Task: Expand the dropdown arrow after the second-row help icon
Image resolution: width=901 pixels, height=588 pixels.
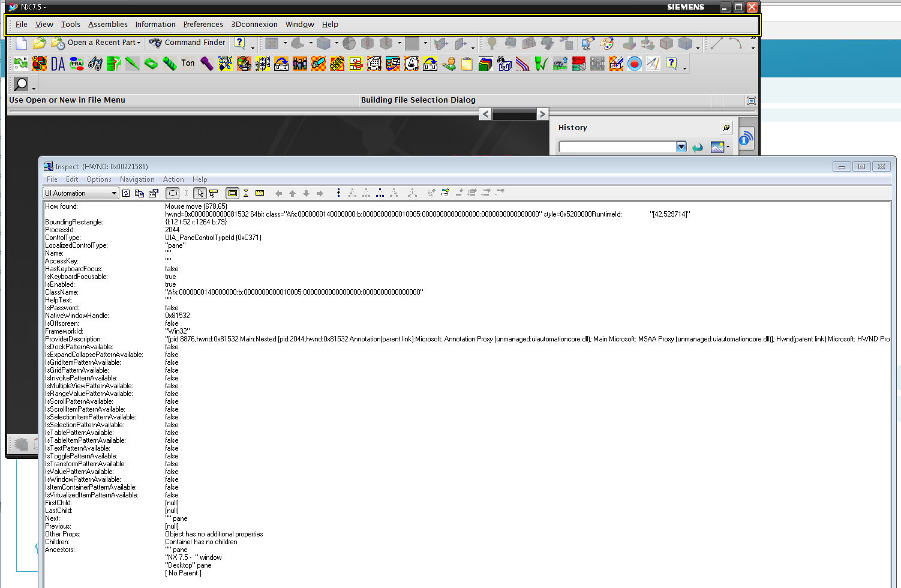Action: pyautogui.click(x=684, y=68)
